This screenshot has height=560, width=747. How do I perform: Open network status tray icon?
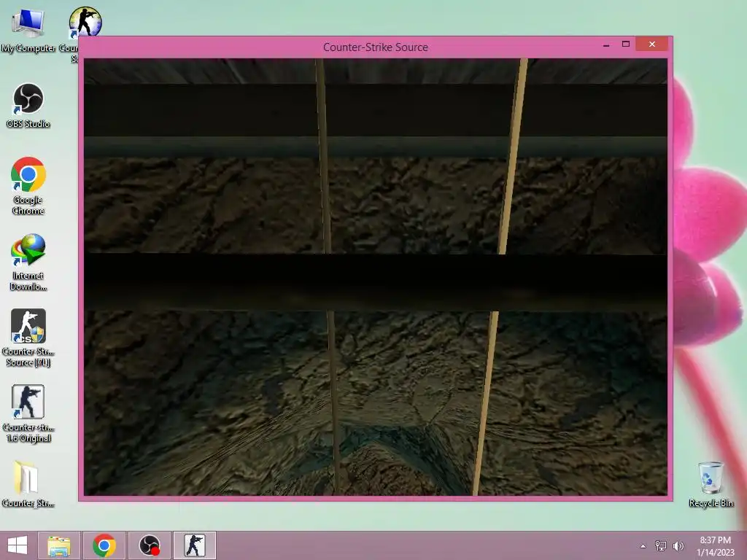[x=661, y=545]
